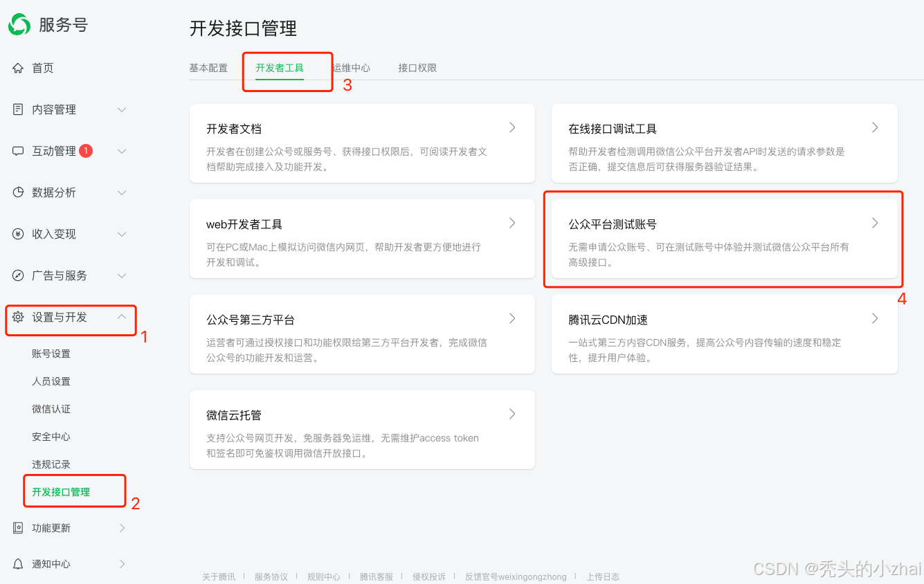Viewport: 924px width, 584px height.
Task: Click arrow on 腾讯云CDN加速 card
Action: point(875,318)
